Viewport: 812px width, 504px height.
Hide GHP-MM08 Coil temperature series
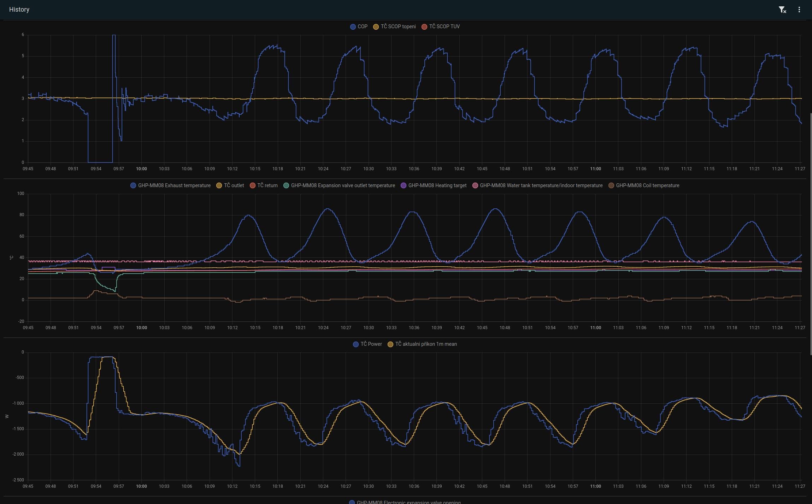pyautogui.click(x=647, y=185)
